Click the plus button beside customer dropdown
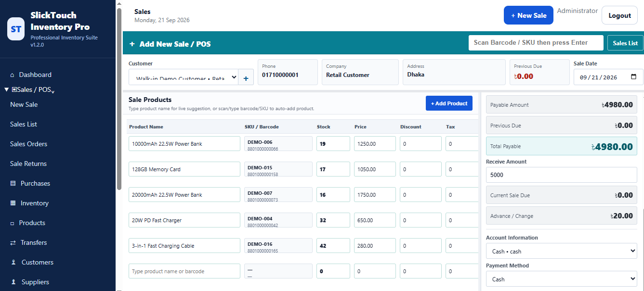 (246, 77)
